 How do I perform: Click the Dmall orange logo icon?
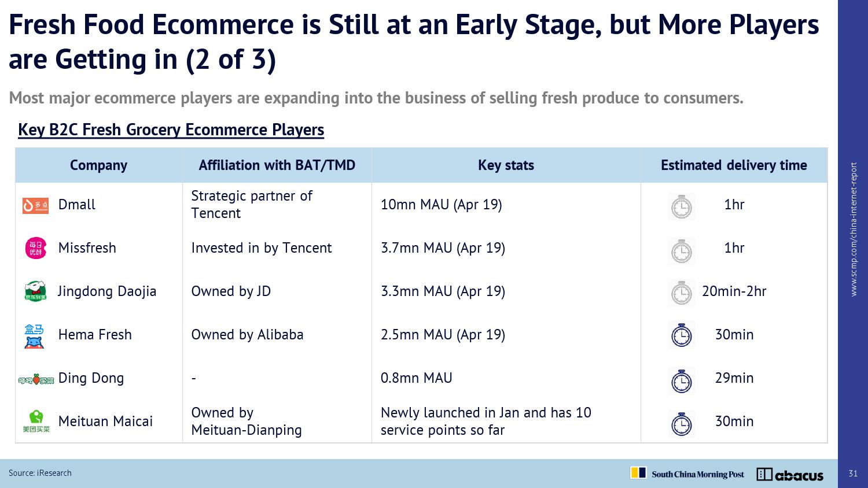[x=35, y=205]
